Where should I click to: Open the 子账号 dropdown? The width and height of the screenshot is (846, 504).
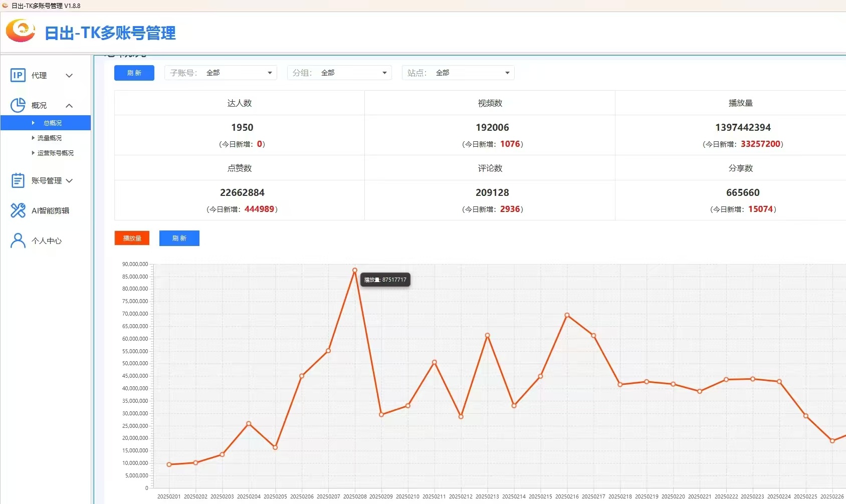tap(221, 73)
